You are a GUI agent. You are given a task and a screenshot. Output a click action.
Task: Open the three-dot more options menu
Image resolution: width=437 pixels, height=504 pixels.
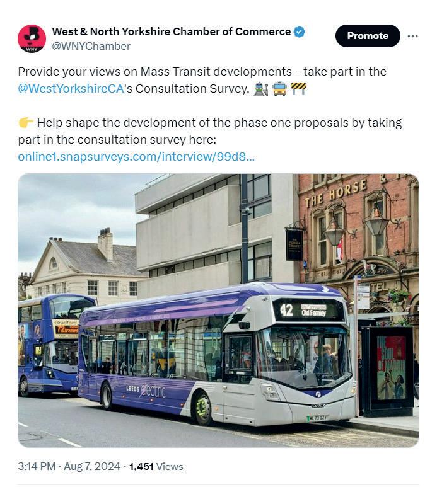coord(412,36)
